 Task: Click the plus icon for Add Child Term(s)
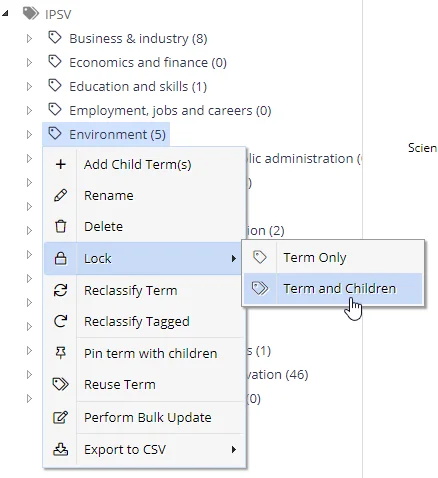coord(61,164)
